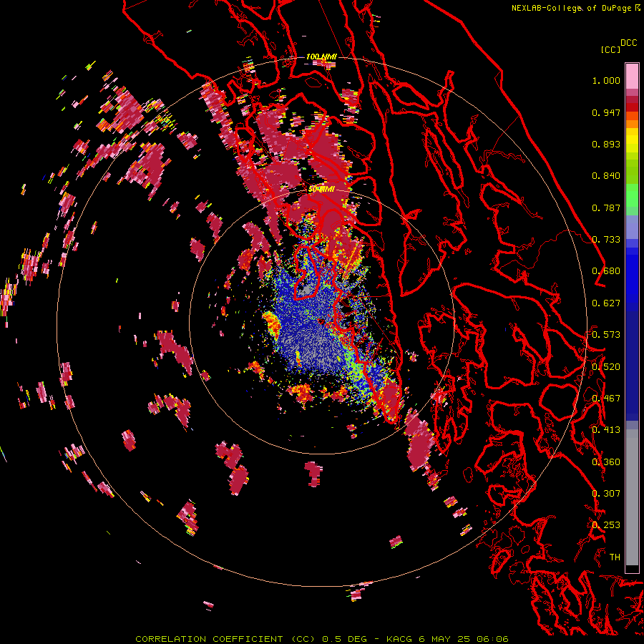Click the TH threshold label on the scale
The image size is (644, 644).
tap(615, 557)
